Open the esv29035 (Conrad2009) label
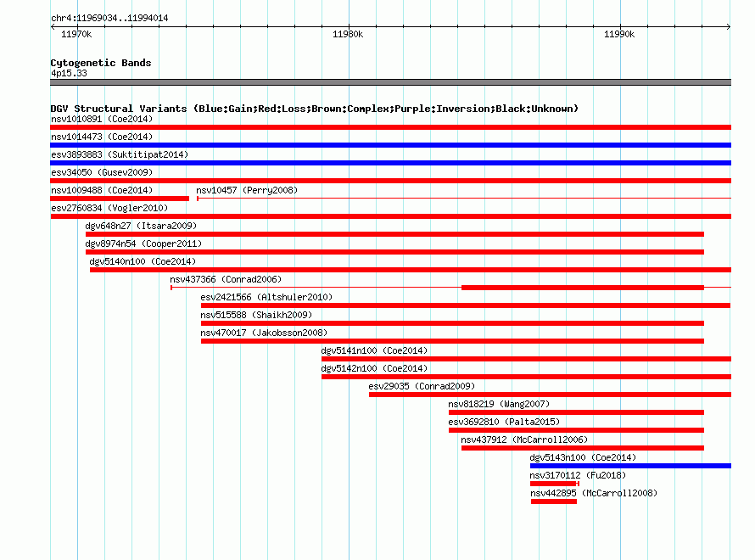 coord(422,386)
